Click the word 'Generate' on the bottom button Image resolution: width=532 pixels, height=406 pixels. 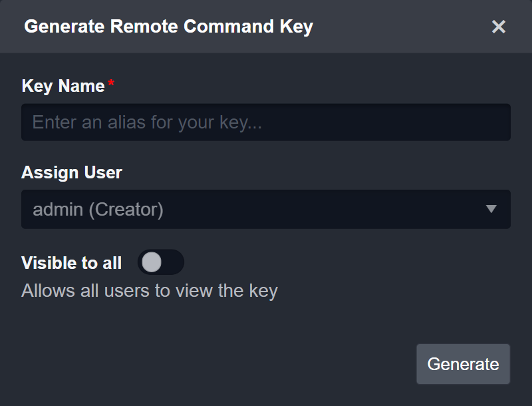point(463,364)
